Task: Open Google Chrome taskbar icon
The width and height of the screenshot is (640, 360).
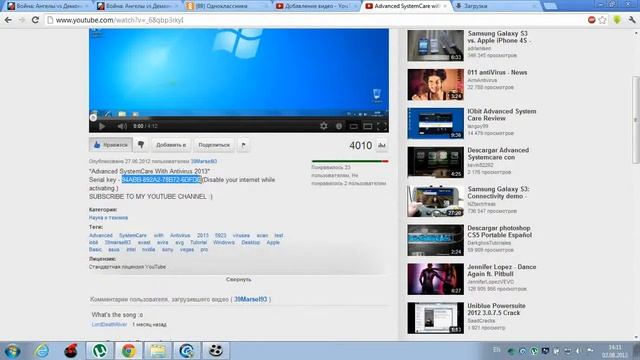Action: (129, 351)
